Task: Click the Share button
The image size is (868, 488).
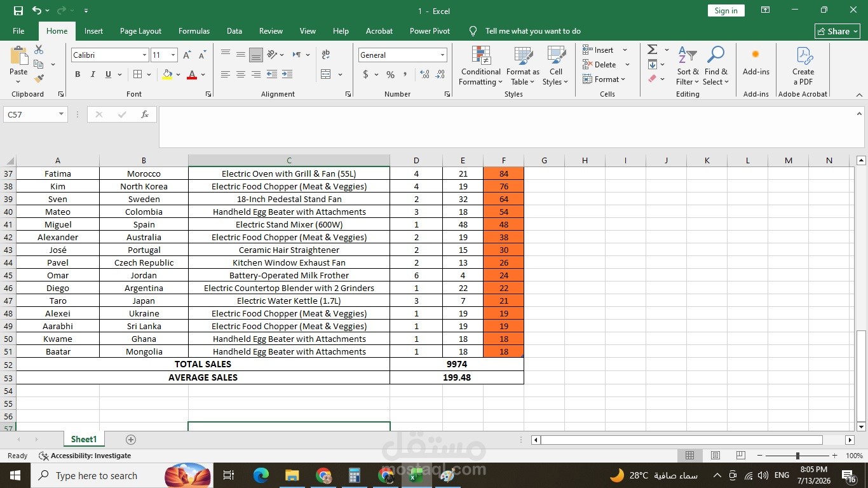Action: (837, 31)
